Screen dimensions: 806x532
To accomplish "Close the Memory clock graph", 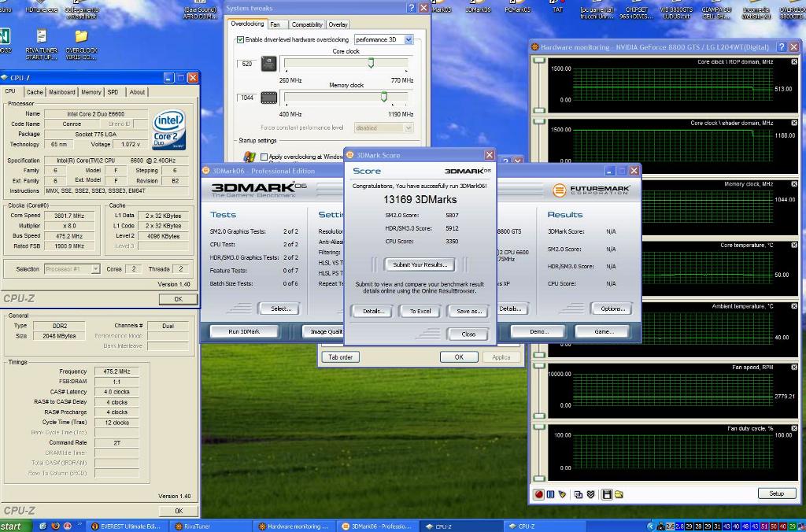I will pos(794,184).
